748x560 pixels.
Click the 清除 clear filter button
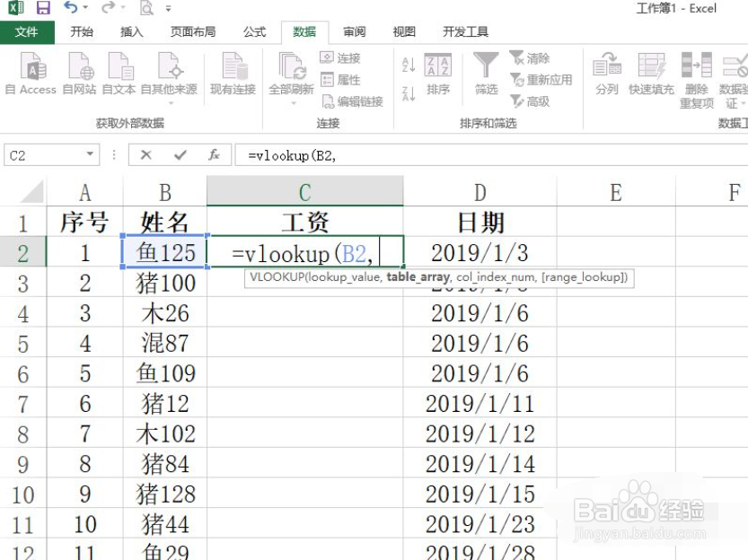point(530,58)
